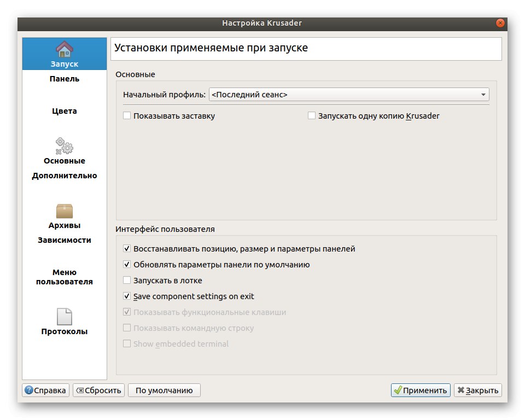The width and height of the screenshot is (525, 420).
Task: Uncheck Обновлять параметры панели по умолчанию
Action: click(127, 265)
